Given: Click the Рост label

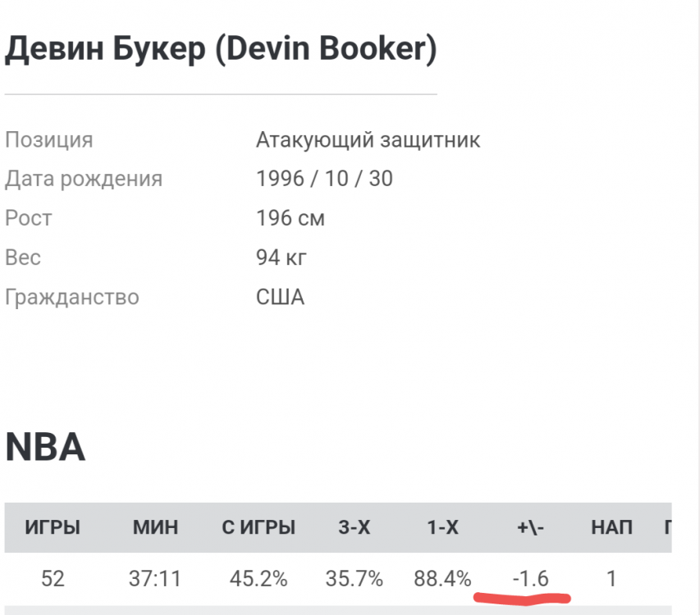Looking at the screenshot, I should (28, 218).
